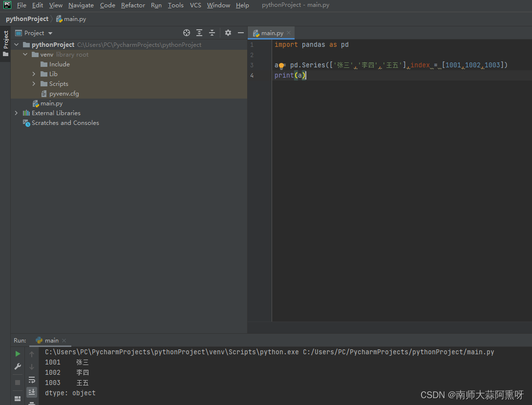Viewport: 532px width, 405px height.
Task: Hide the Project tool window
Action: (241, 33)
